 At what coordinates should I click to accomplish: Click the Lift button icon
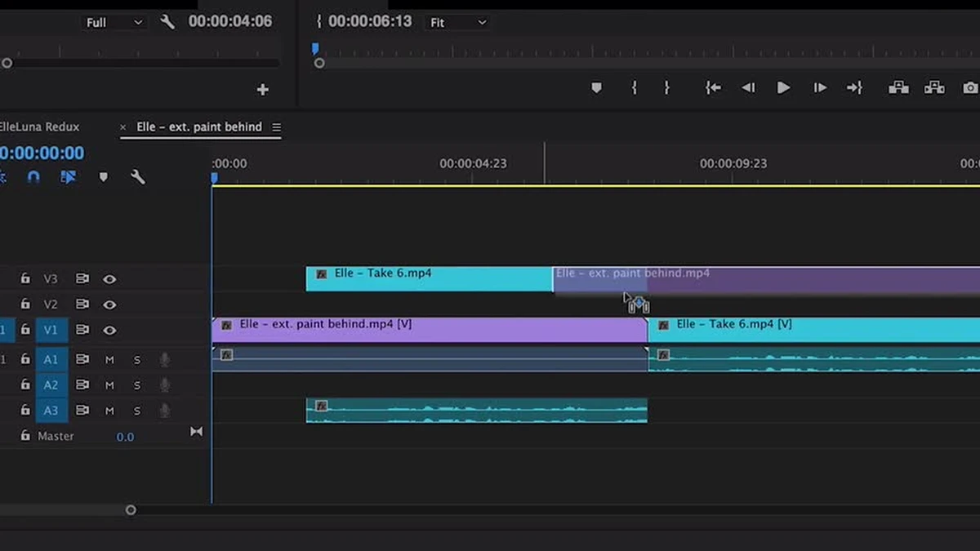click(898, 88)
